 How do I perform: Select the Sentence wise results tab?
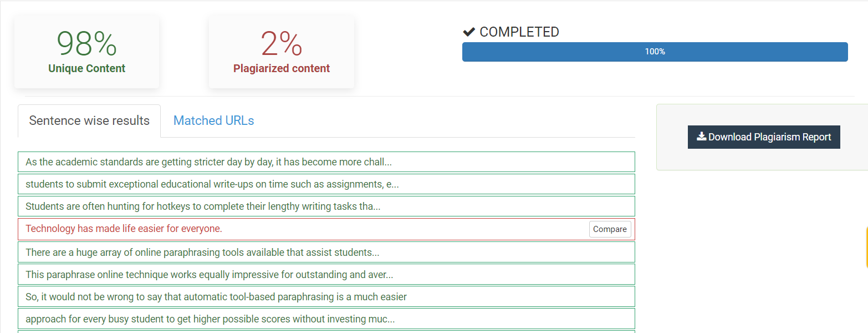[x=89, y=121]
